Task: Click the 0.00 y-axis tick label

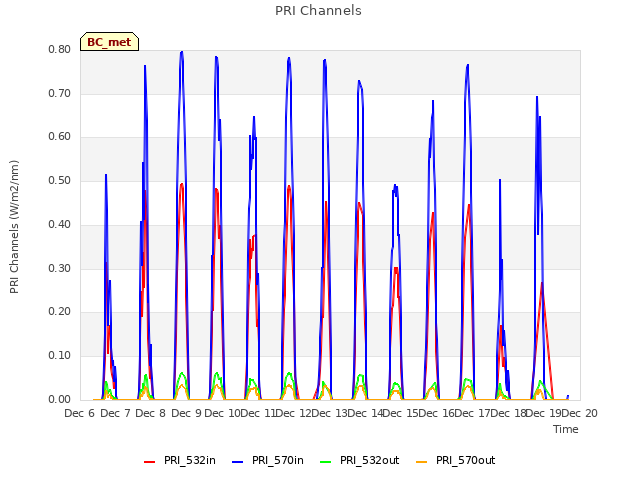Action: pyautogui.click(x=60, y=399)
